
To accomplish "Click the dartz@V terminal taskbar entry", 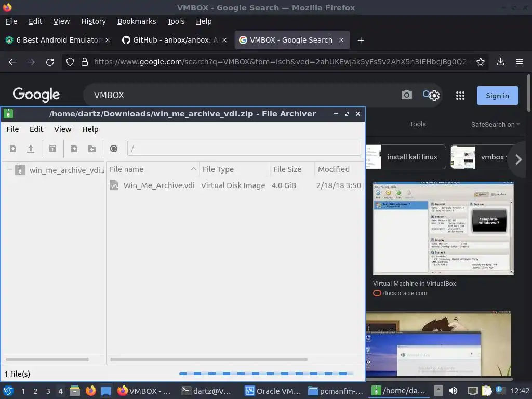I will tap(207, 391).
